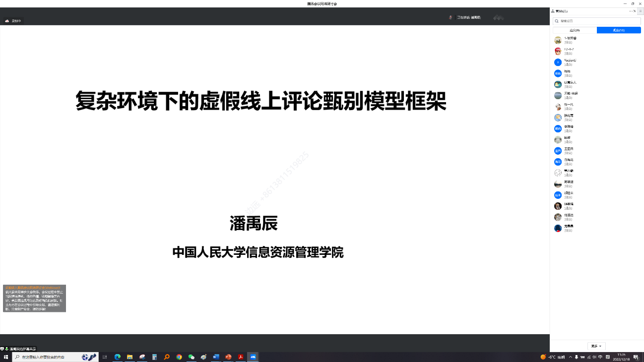The width and height of the screenshot is (644, 362).
Task: Switch to the left 互动 tab in the participants panel
Action: click(576, 30)
